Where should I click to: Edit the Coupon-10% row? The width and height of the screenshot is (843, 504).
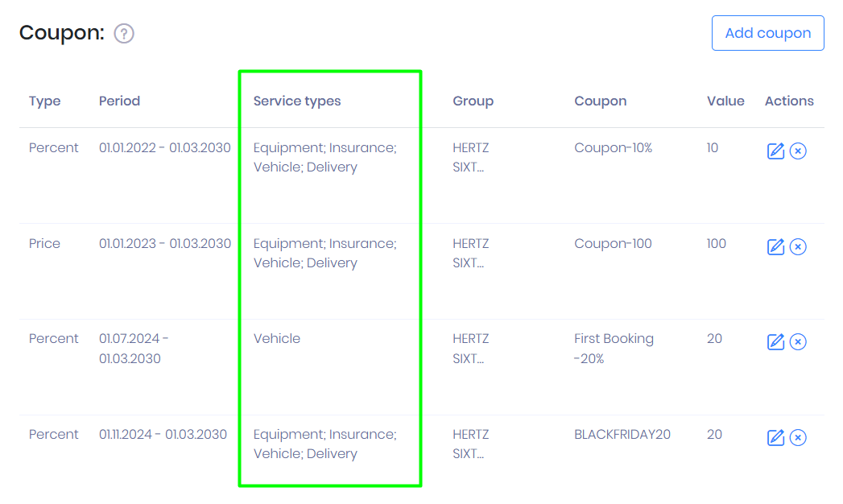click(775, 151)
